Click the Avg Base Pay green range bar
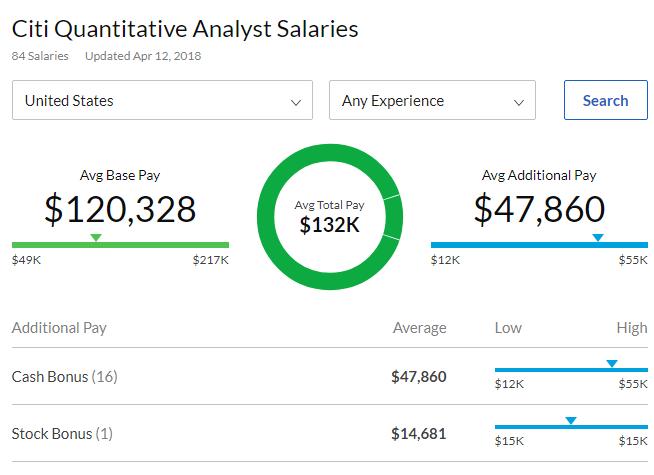Image resolution: width=654 pixels, height=475 pixels. pos(120,245)
